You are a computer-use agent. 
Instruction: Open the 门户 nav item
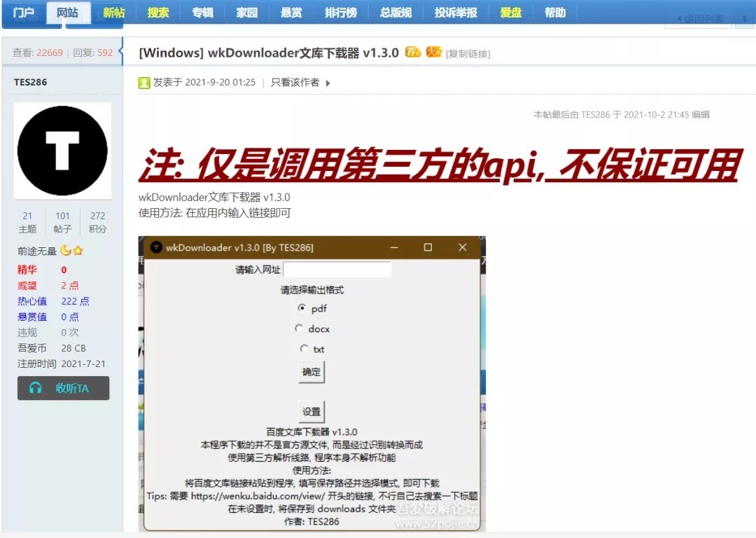pos(23,13)
